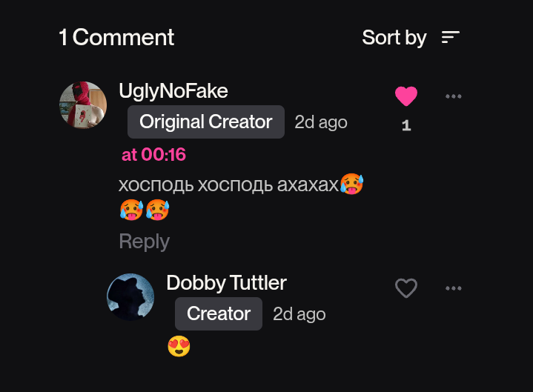This screenshot has height=392, width=533.
Task: Click the heart-eyes emoji reply text
Action: pyautogui.click(x=179, y=346)
